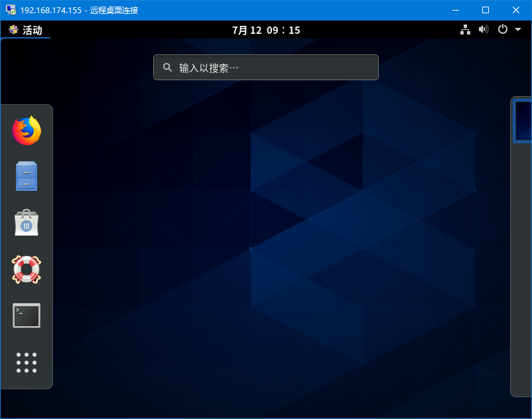Minimize the remote desktop window

click(x=456, y=10)
